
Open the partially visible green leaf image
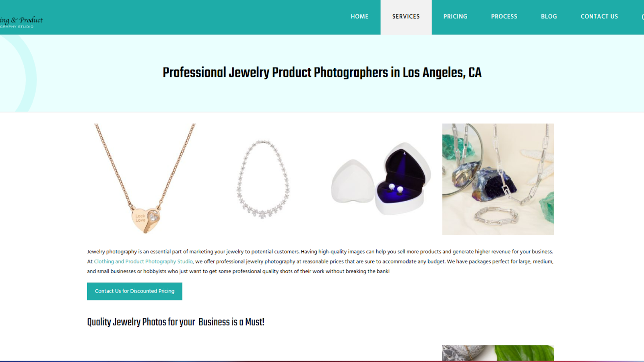click(x=498, y=353)
